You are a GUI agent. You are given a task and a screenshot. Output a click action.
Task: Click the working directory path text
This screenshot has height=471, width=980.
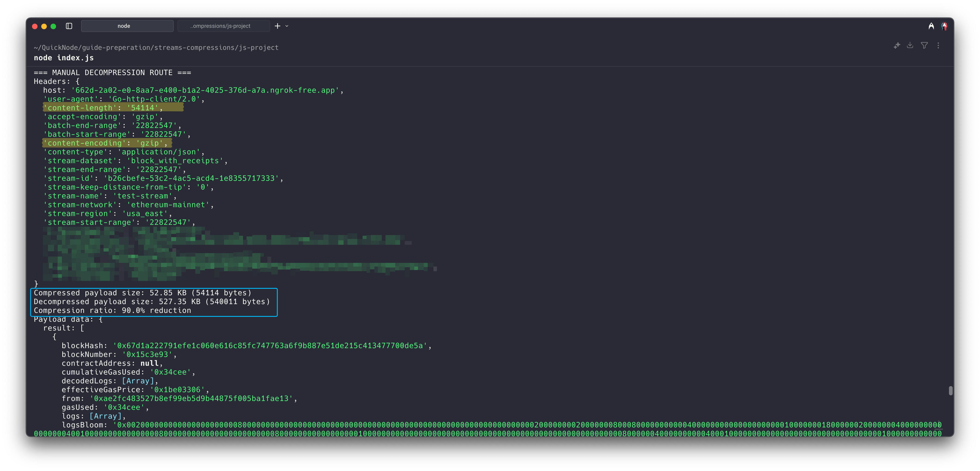tap(156, 48)
